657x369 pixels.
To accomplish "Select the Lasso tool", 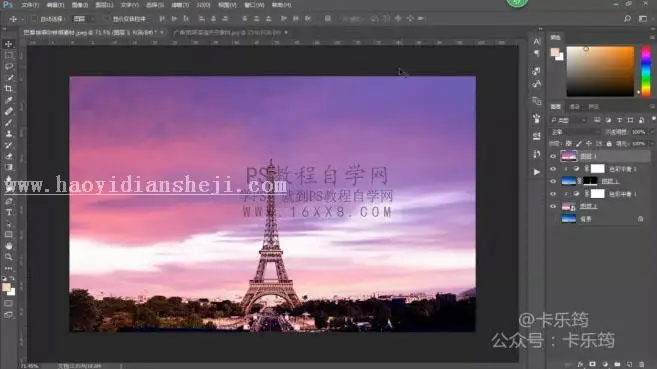I will 8,67.
